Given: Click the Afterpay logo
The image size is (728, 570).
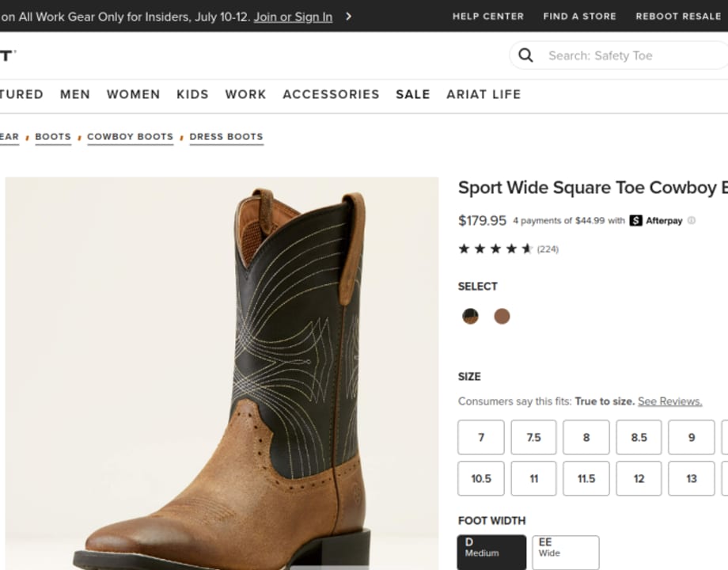Looking at the screenshot, I should (x=656, y=220).
